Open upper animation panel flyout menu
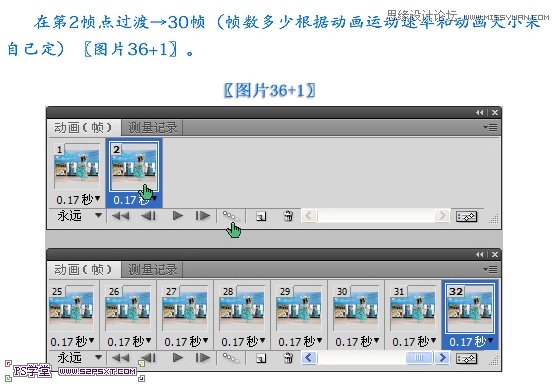This screenshot has width=560, height=387. click(490, 127)
